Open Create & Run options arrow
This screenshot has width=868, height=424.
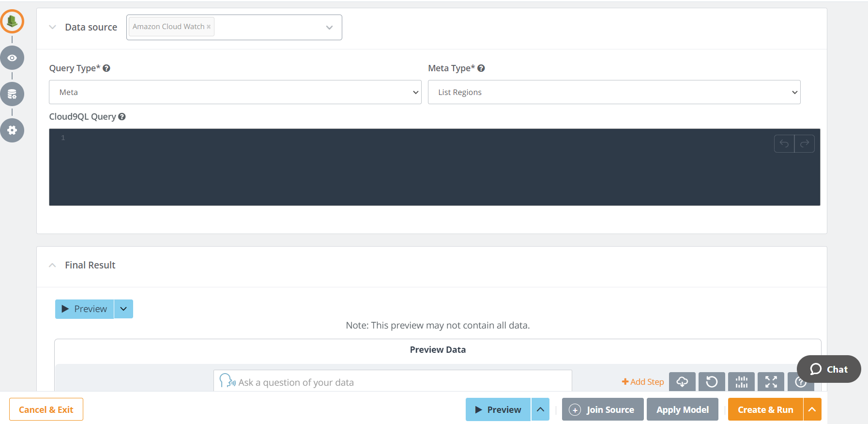(x=812, y=409)
